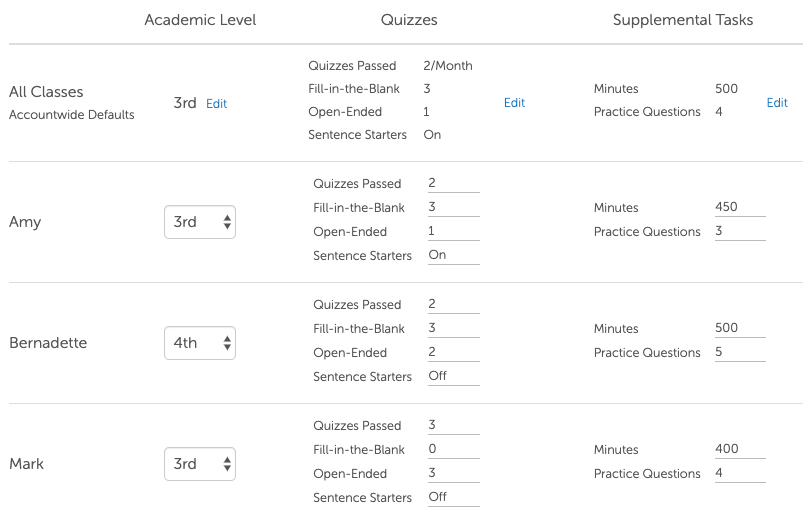Toggle Amy's Sentence Starters field
803x519 pixels.
(453, 255)
